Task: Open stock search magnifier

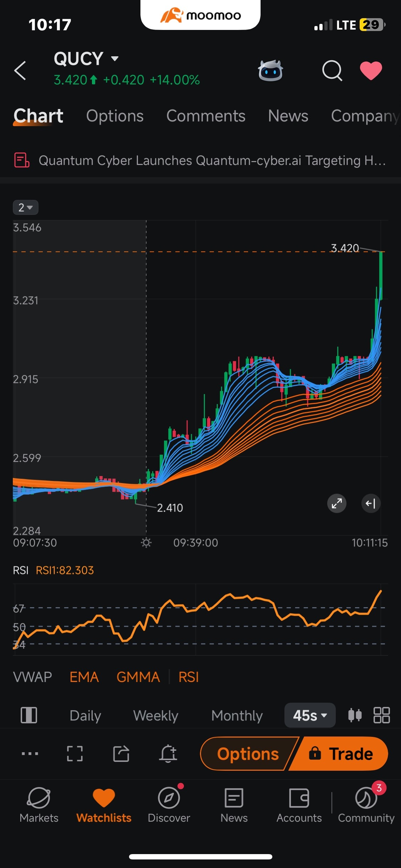Action: [332, 71]
